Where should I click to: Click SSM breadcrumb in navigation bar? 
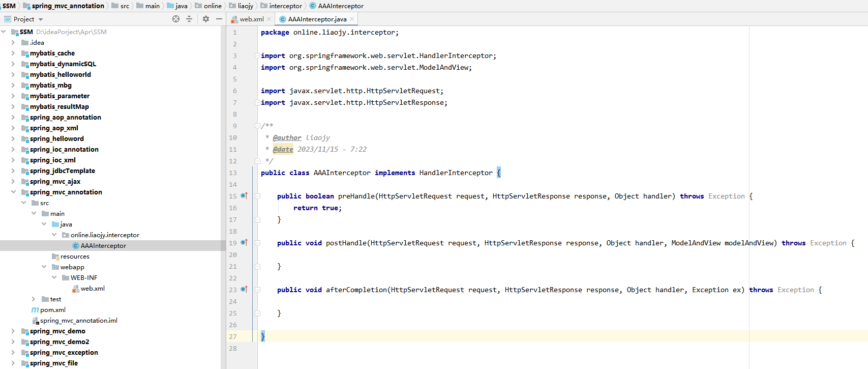click(x=9, y=6)
